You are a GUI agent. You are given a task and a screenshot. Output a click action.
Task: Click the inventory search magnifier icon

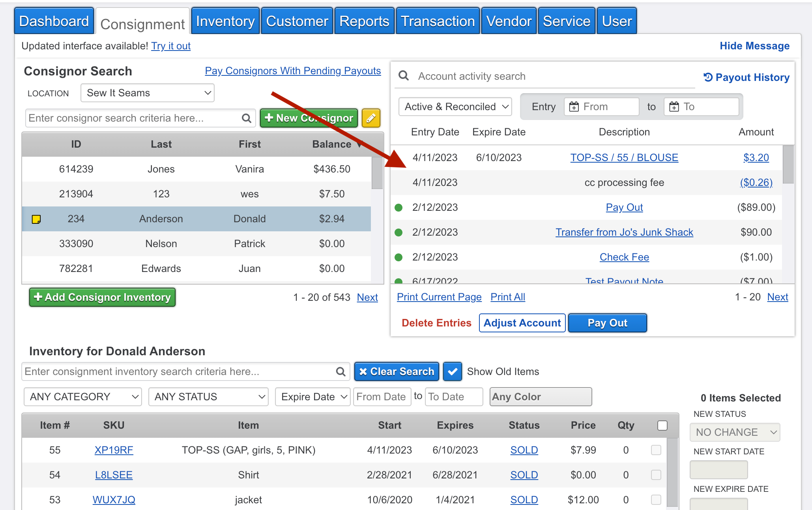[341, 371]
